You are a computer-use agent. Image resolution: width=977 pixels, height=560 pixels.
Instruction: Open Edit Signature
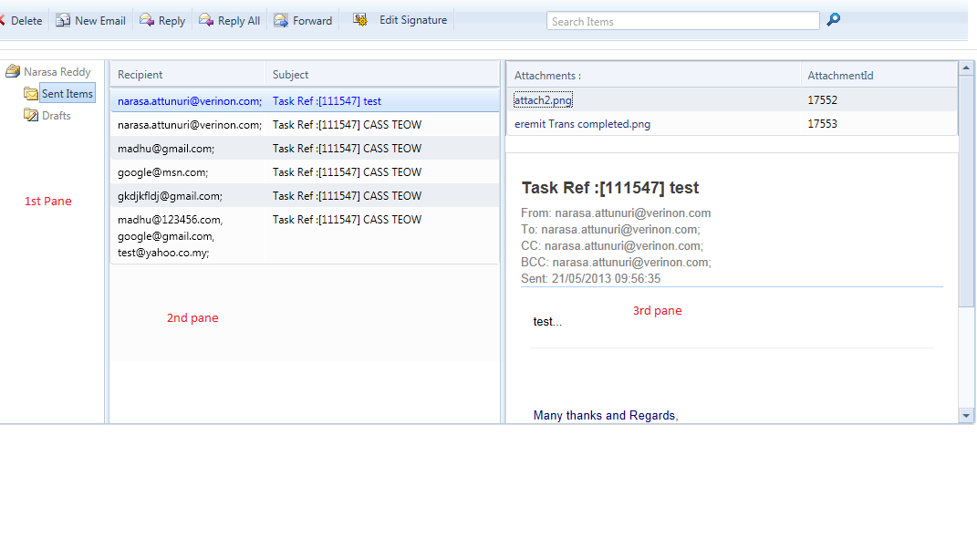click(x=400, y=20)
